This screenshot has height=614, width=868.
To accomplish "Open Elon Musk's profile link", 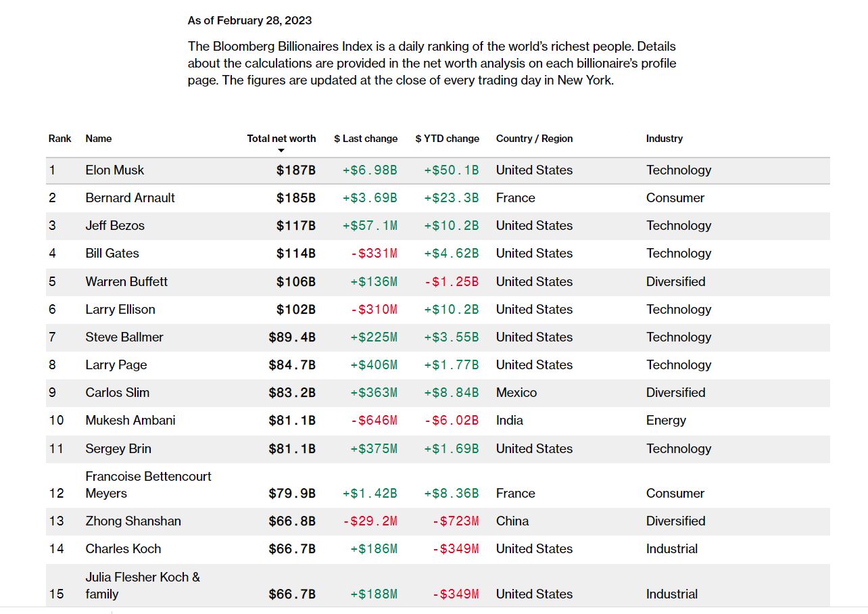I will pyautogui.click(x=115, y=170).
